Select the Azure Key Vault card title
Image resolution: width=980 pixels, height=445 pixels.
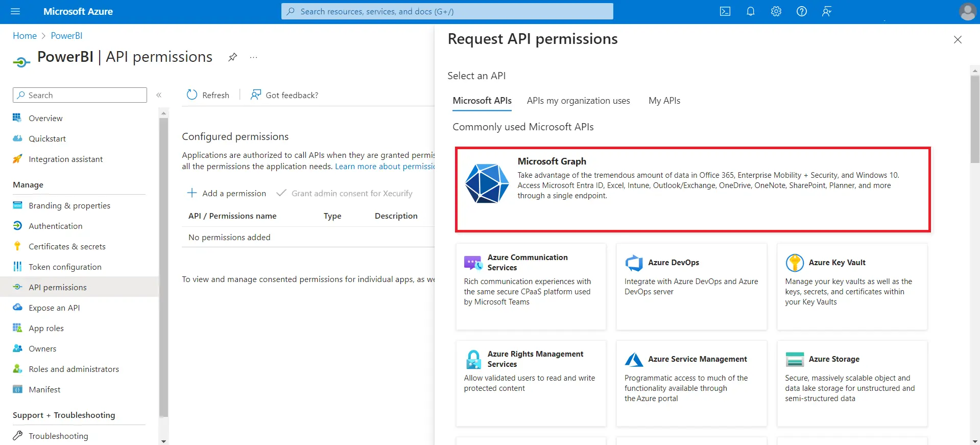837,263
